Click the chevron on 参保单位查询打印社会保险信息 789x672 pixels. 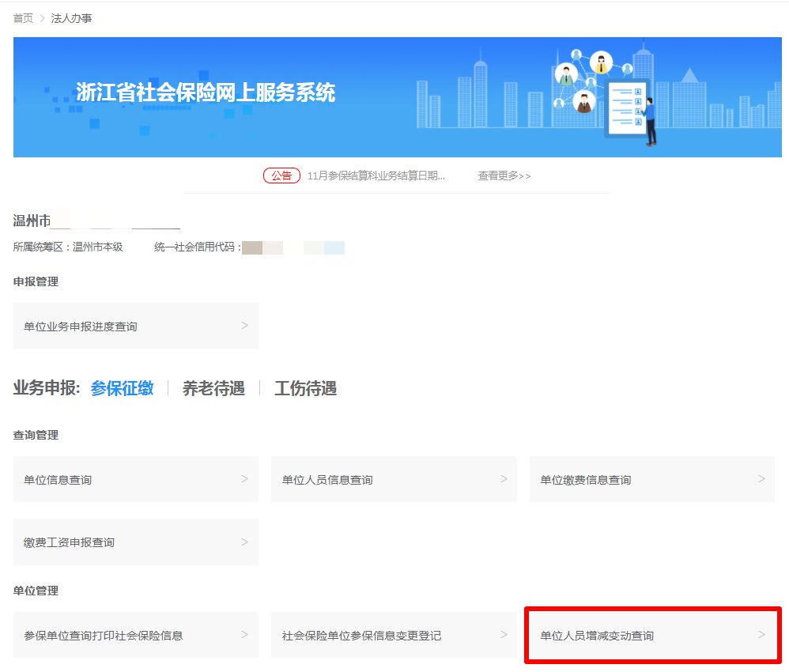[244, 635]
